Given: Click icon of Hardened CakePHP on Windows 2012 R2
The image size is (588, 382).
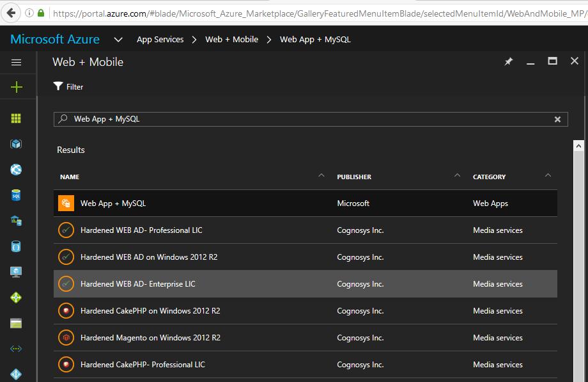Looking at the screenshot, I should pos(66,310).
